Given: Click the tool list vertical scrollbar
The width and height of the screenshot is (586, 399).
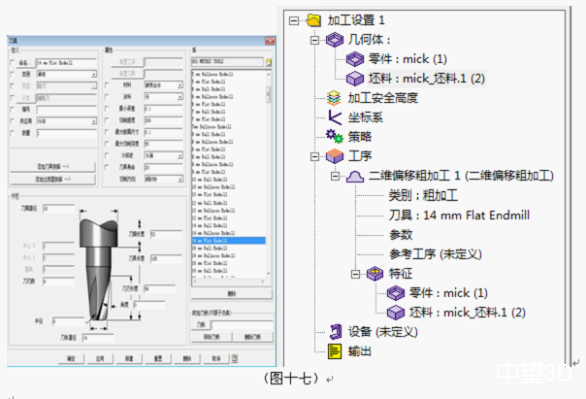Looking at the screenshot, I should pyautogui.click(x=268, y=174).
